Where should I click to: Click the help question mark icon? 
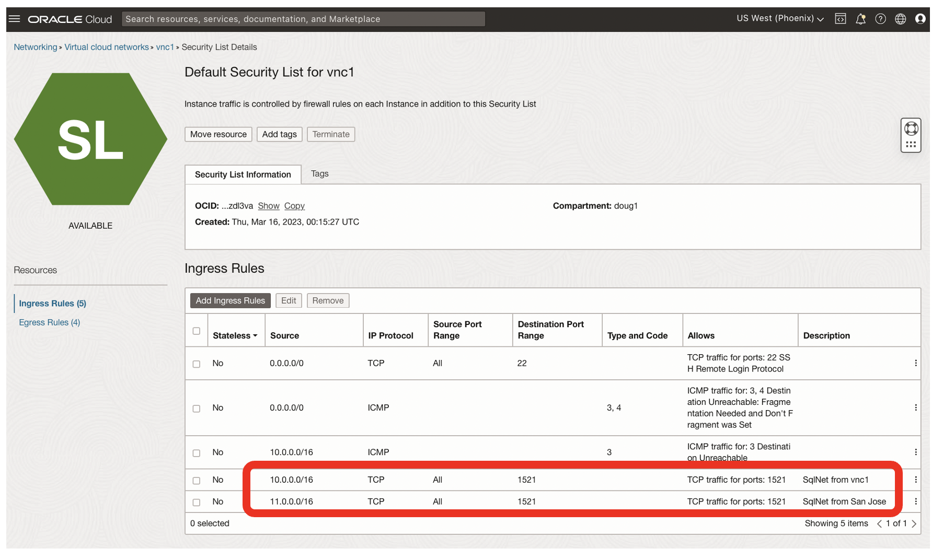[880, 19]
